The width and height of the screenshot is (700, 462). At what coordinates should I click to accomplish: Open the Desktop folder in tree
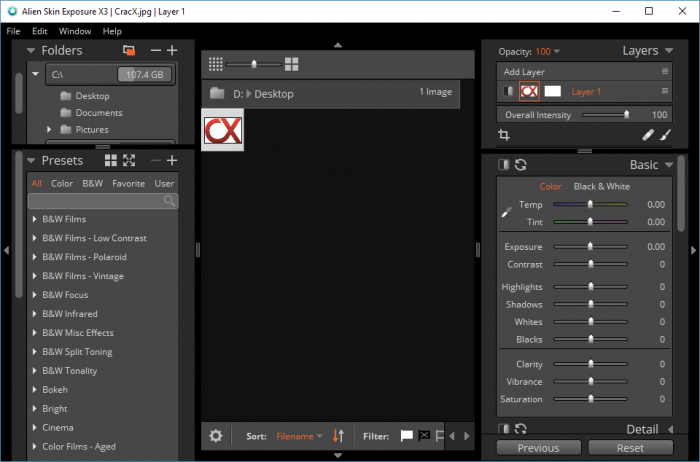tap(92, 96)
